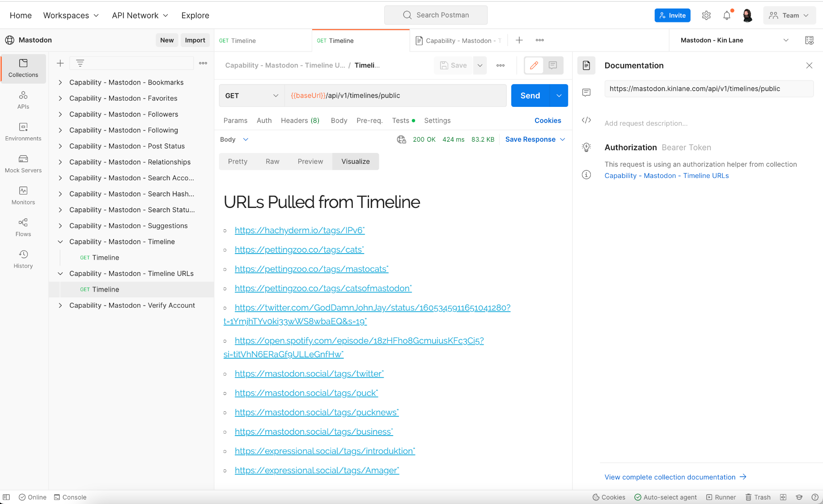This screenshot has height=504, width=823.
Task: Open the Environments sidebar panel
Action: [x=23, y=132]
